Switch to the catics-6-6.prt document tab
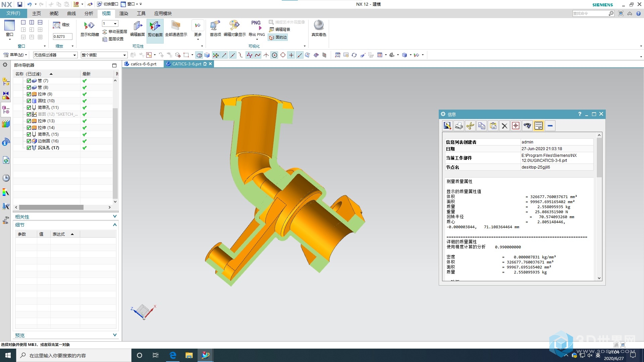644x362 pixels. [x=143, y=64]
